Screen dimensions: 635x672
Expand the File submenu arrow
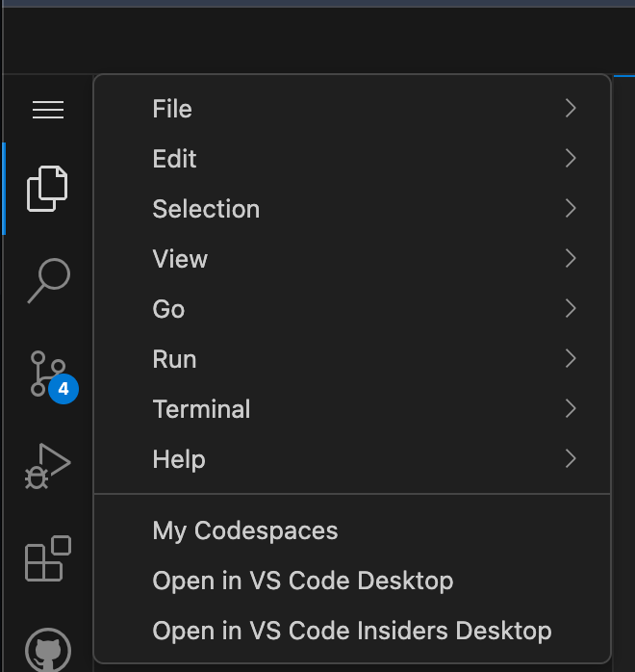[571, 109]
